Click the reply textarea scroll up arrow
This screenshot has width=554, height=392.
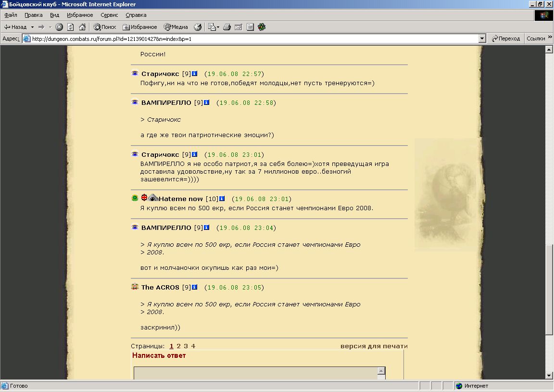pyautogui.click(x=381, y=371)
